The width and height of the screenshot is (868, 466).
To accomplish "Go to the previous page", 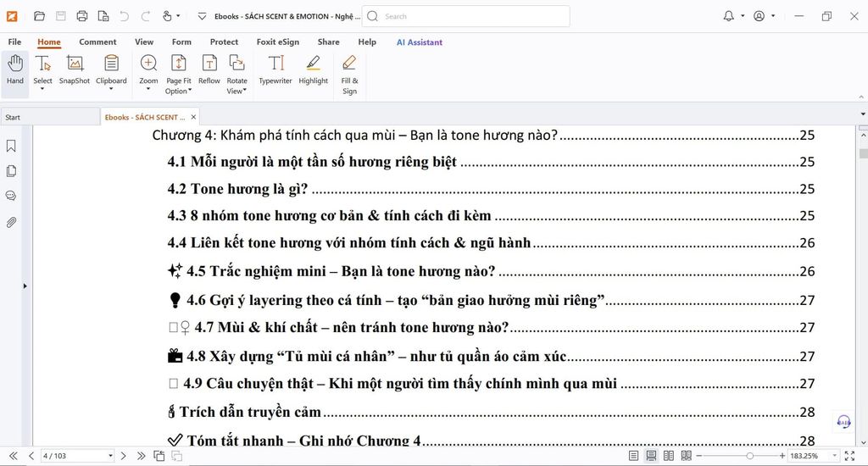I will (x=31, y=456).
